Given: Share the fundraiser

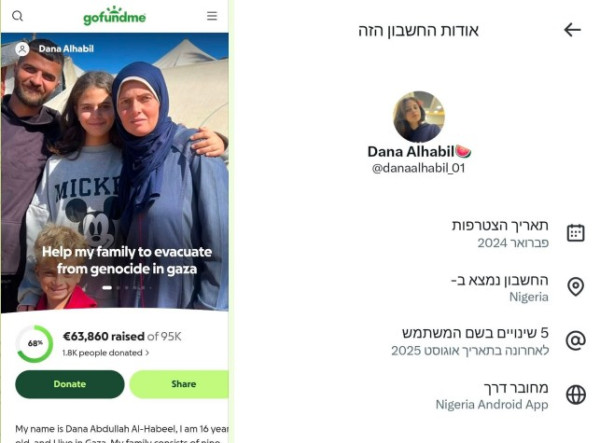Looking at the screenshot, I should [179, 384].
